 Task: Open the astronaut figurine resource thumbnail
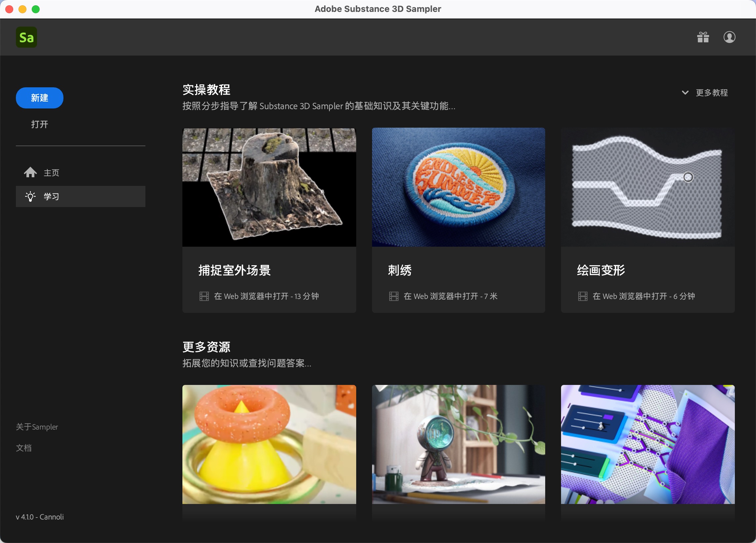458,444
